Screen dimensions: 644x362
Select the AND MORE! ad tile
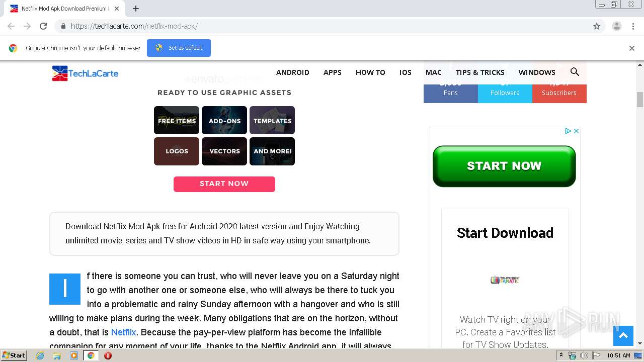[272, 151]
